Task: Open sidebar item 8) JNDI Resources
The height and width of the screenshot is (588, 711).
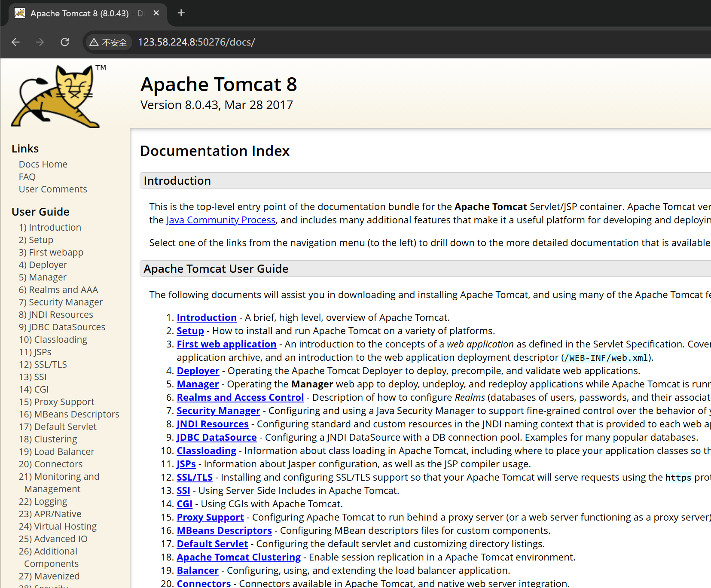Action: tap(56, 314)
